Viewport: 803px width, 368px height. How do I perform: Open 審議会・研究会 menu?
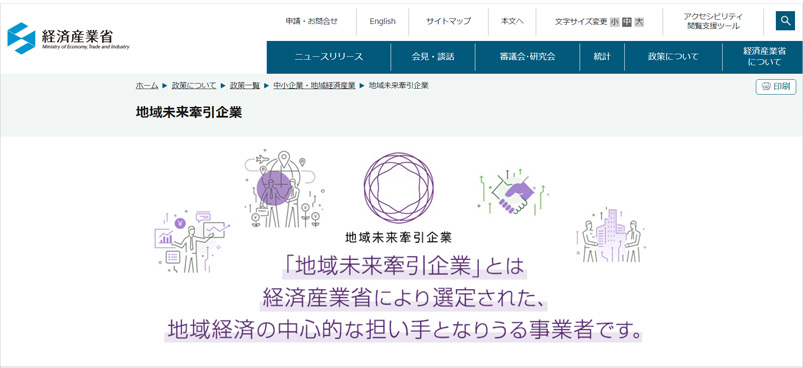(527, 57)
